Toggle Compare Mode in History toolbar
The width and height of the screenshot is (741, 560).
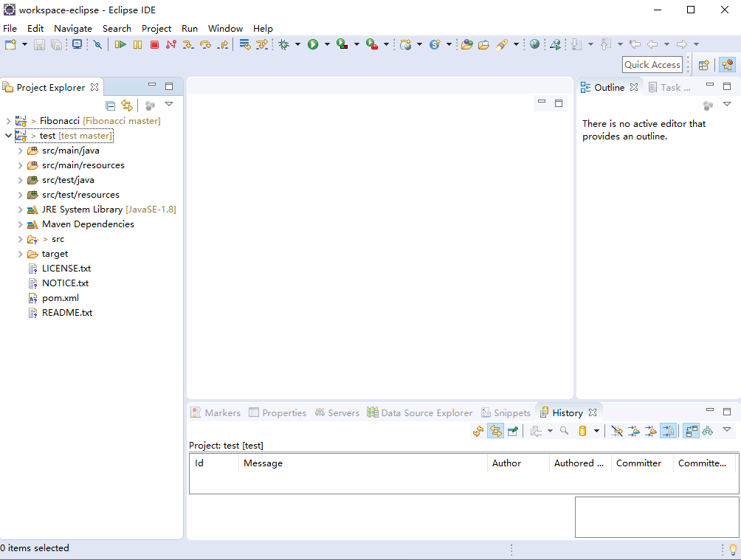691,431
